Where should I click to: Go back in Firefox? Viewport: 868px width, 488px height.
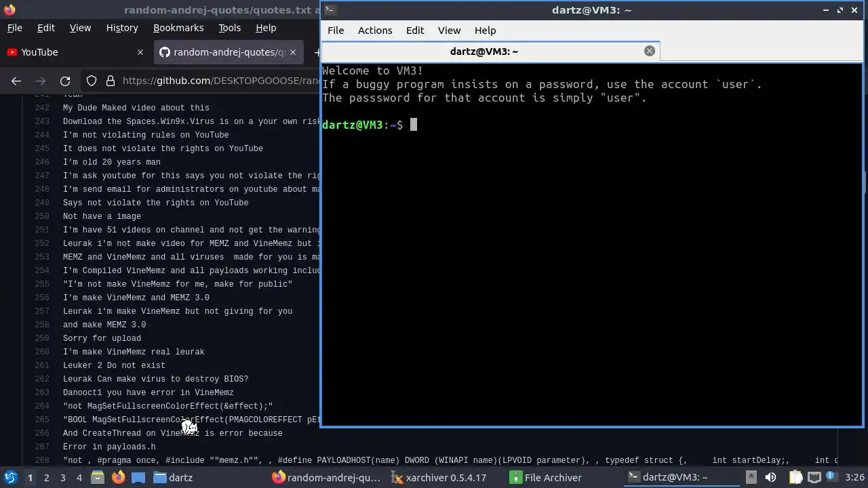[16, 81]
